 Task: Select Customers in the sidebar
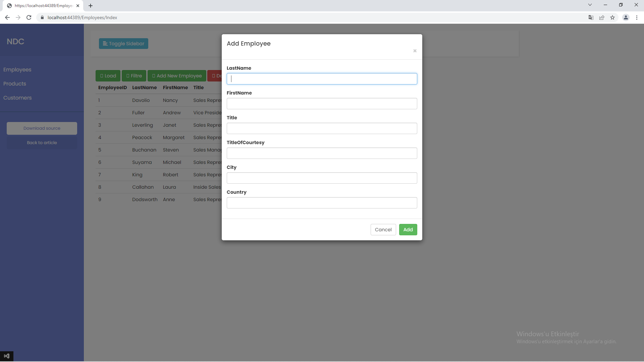17,98
